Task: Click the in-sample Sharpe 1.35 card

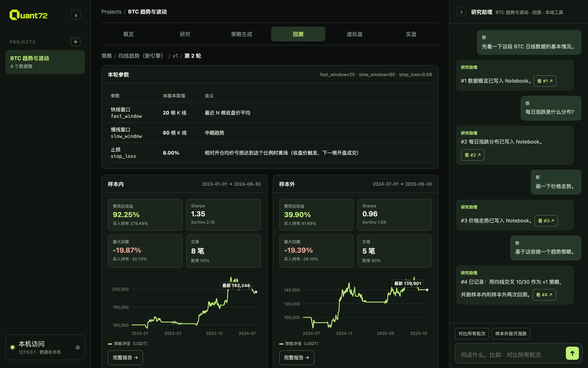Action: point(223,215)
